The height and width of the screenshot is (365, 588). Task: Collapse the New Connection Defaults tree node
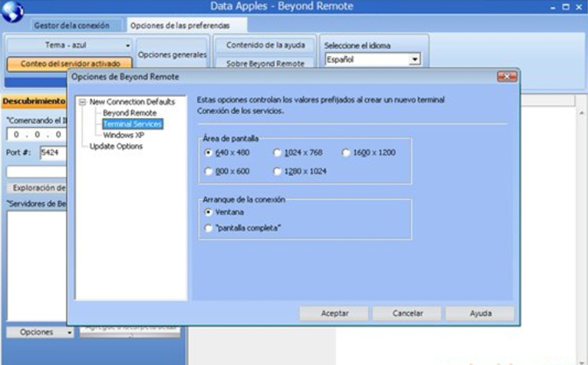tap(82, 102)
